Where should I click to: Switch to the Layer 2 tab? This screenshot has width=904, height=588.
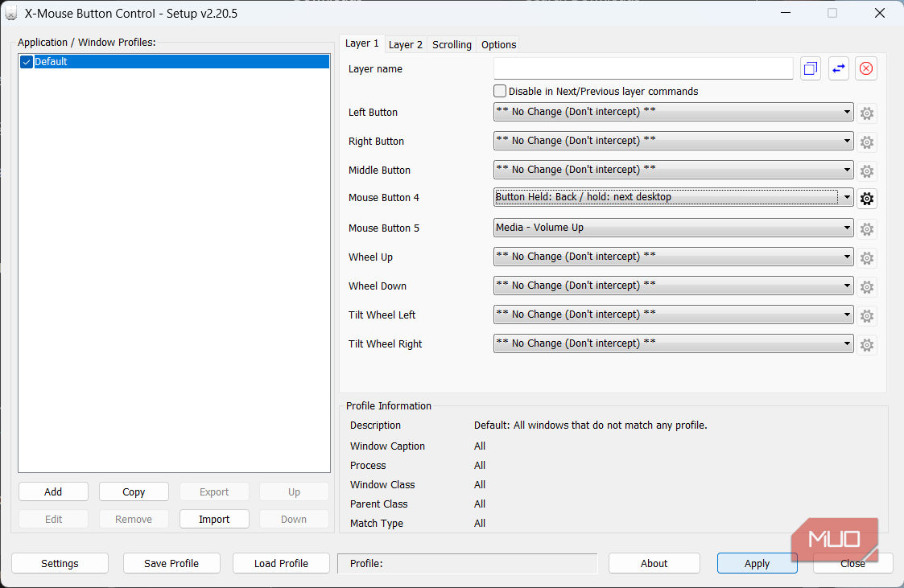[405, 45]
